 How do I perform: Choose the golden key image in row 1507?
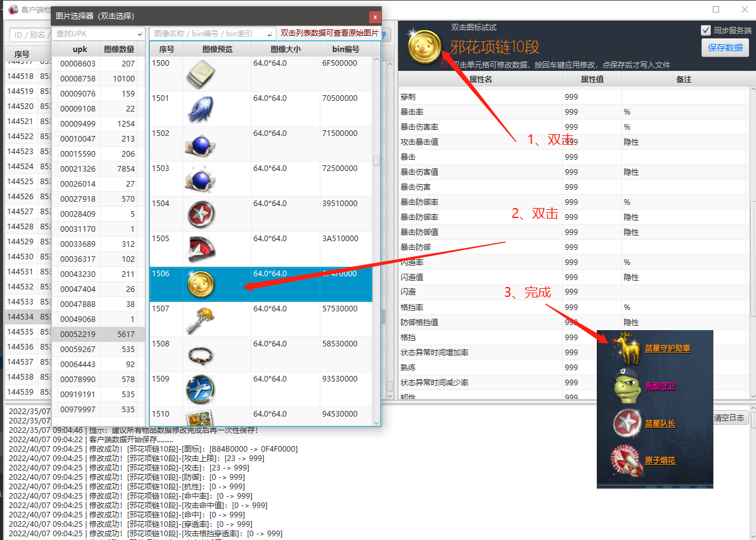(x=201, y=319)
